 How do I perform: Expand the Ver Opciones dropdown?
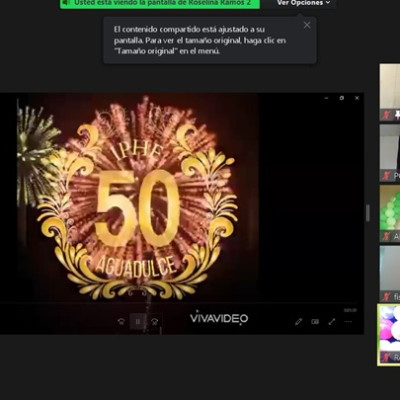[x=303, y=3]
